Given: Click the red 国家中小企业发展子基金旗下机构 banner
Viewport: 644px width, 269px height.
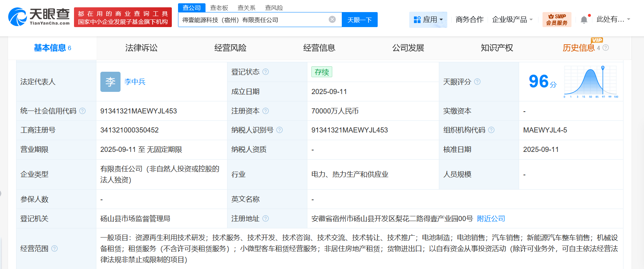Looking at the screenshot, I should [x=123, y=17].
